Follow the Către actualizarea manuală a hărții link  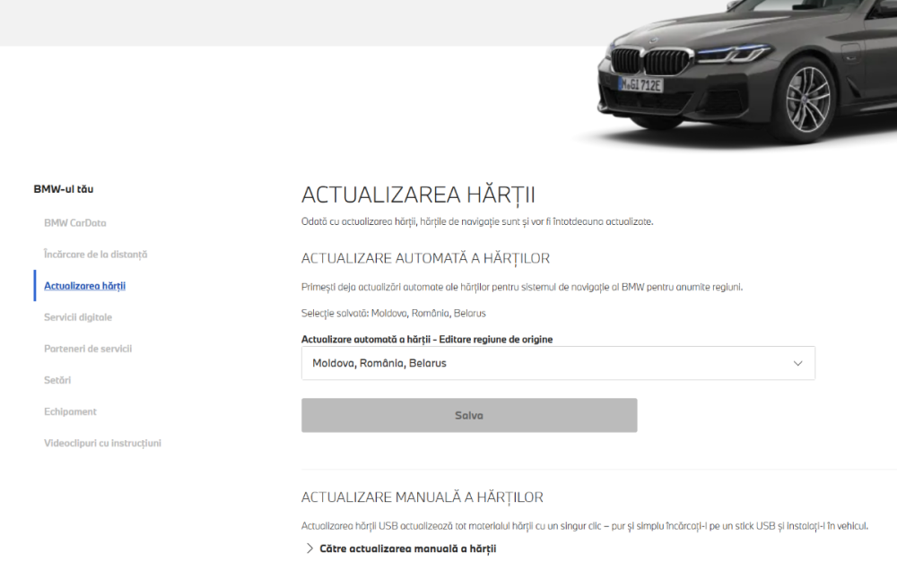click(x=407, y=549)
